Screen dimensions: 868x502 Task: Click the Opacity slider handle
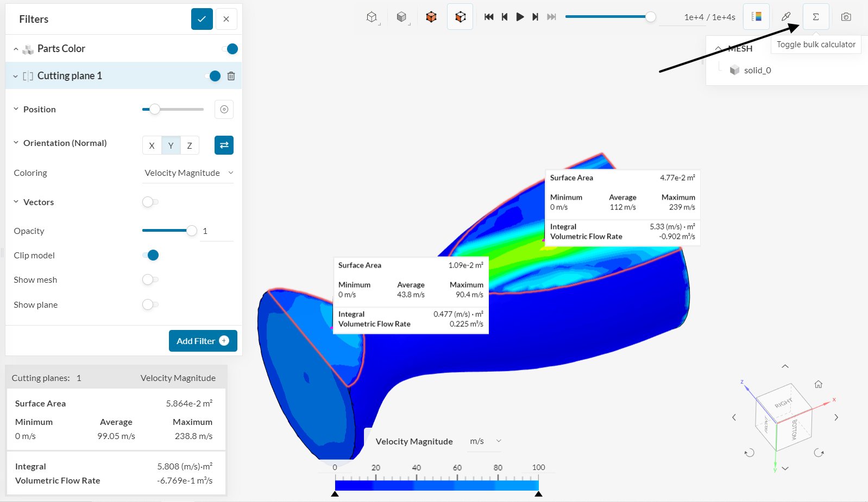click(191, 231)
